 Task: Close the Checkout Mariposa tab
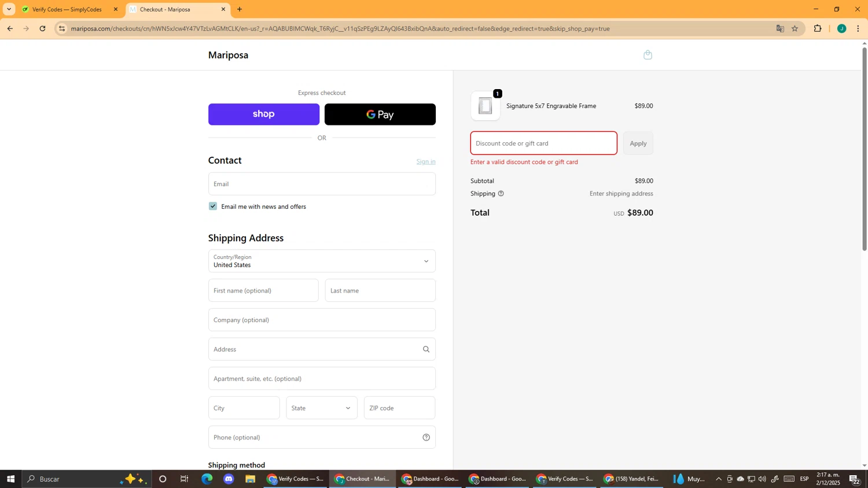[223, 9]
